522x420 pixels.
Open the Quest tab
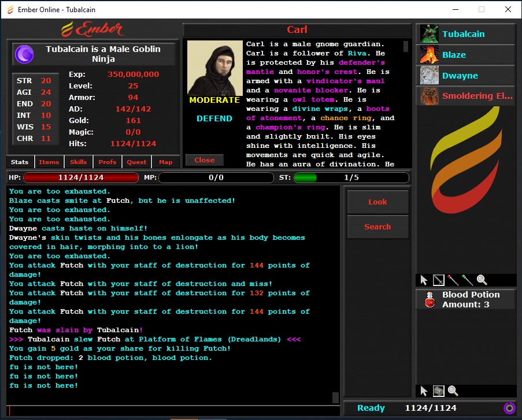point(137,162)
